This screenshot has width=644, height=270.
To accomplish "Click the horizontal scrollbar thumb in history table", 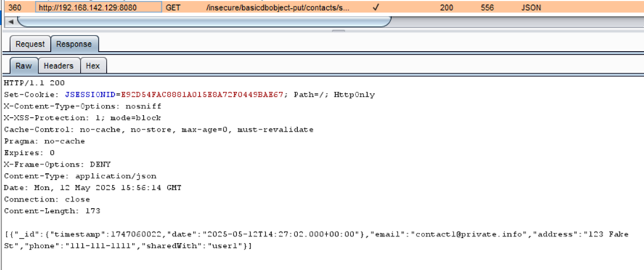I will (x=204, y=21).
